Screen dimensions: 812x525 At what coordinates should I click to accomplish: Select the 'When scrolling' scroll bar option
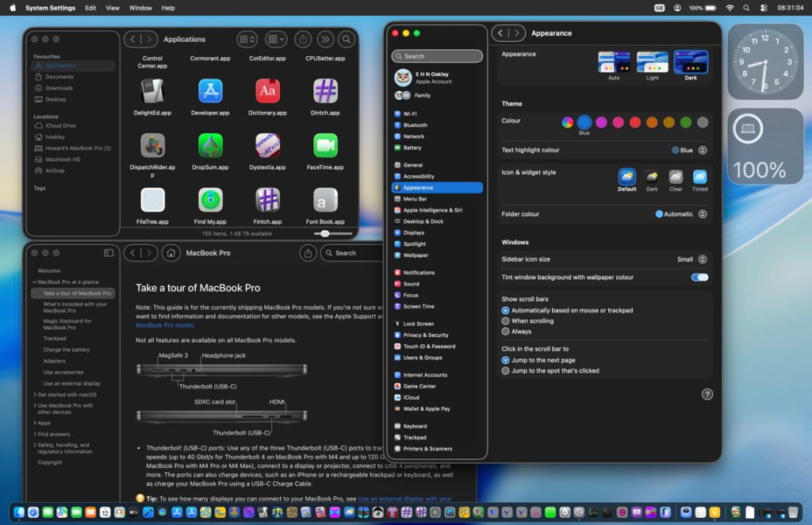506,321
